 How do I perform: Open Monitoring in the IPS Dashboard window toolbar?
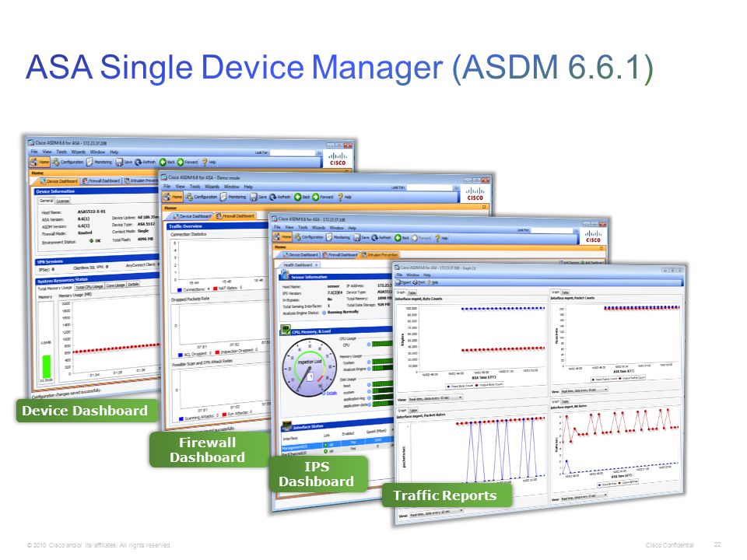click(x=338, y=236)
